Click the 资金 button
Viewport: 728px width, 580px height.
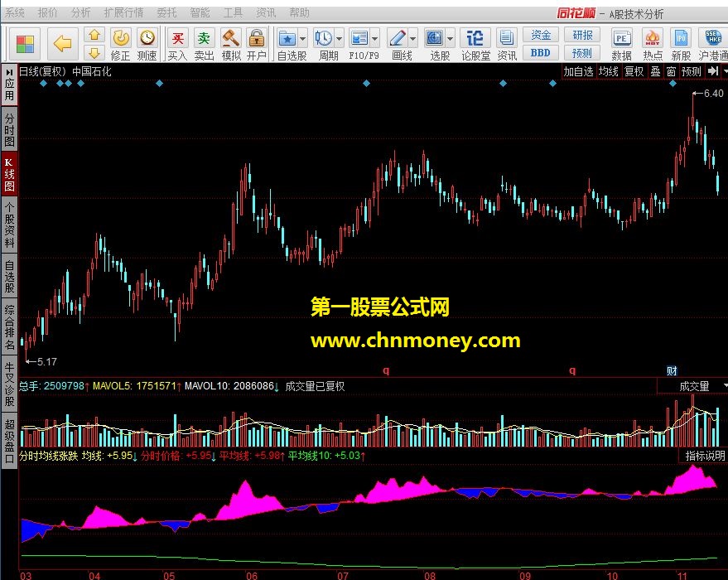[x=541, y=35]
